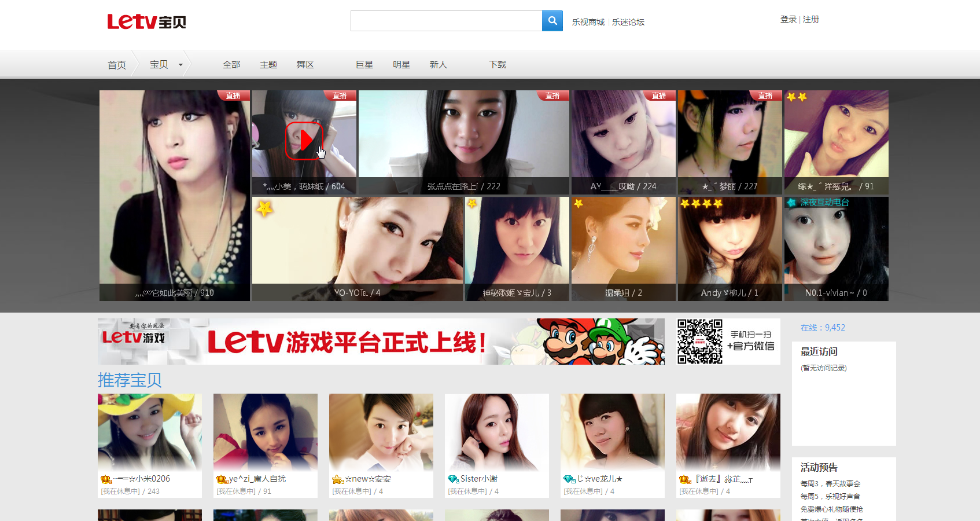980x521 pixels.
Task: Click the star on YO-YO card
Action: (264, 208)
